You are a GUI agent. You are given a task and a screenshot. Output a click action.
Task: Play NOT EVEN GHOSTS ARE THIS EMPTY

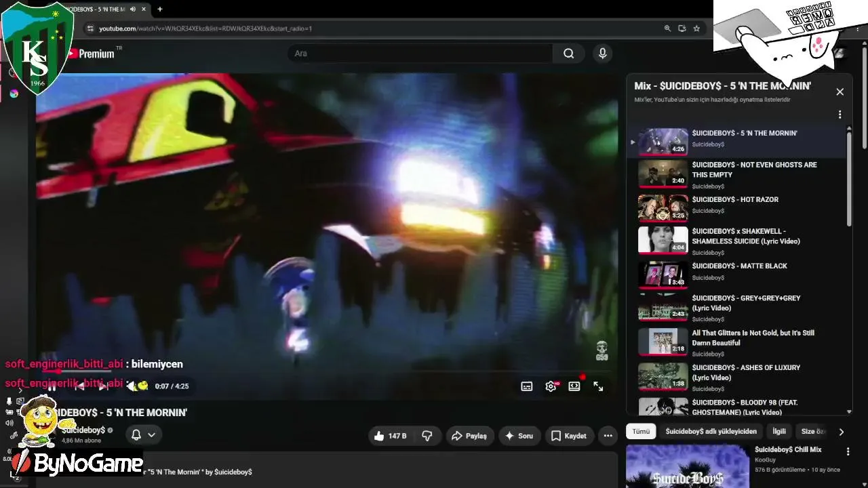pos(736,174)
